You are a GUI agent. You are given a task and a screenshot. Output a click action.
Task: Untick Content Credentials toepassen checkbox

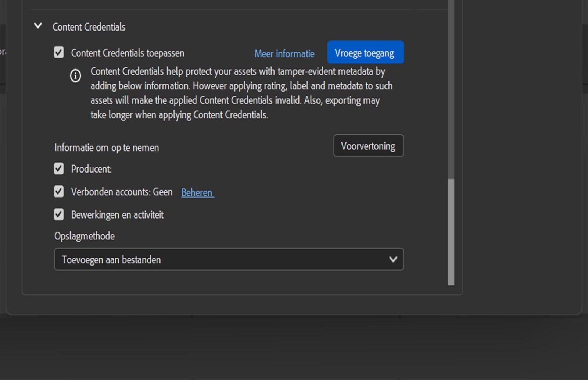59,52
